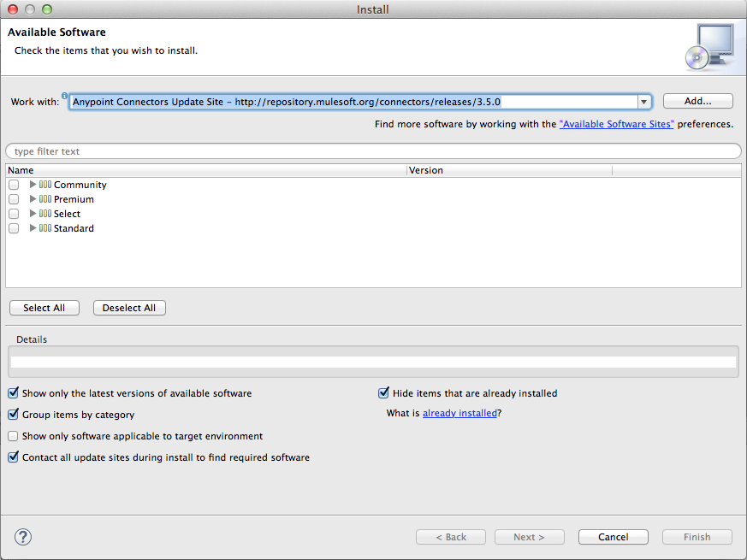This screenshot has width=747, height=560.
Task: Click the install wizard banner graphic
Action: (x=711, y=46)
